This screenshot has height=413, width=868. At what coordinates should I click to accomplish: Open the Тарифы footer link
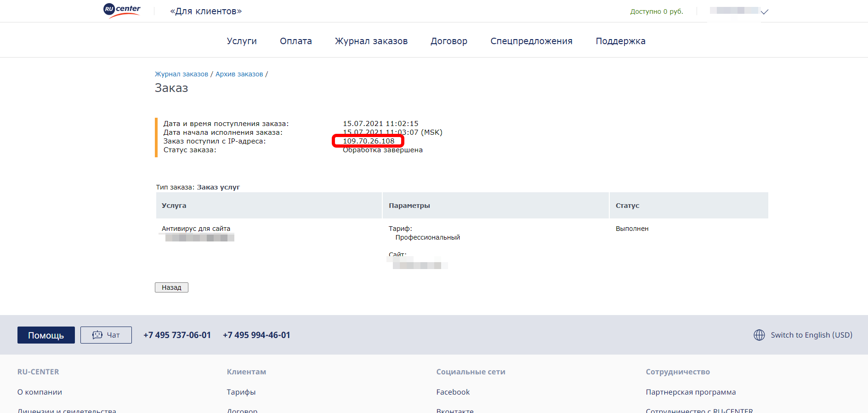241,392
